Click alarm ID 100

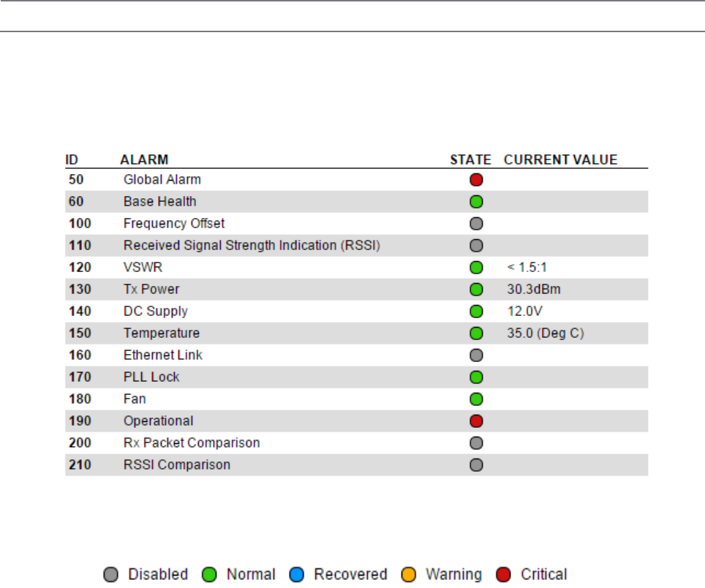tap(80, 223)
